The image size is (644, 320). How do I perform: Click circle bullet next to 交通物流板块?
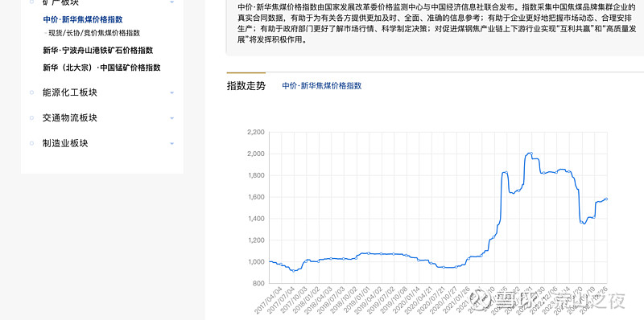(x=31, y=118)
